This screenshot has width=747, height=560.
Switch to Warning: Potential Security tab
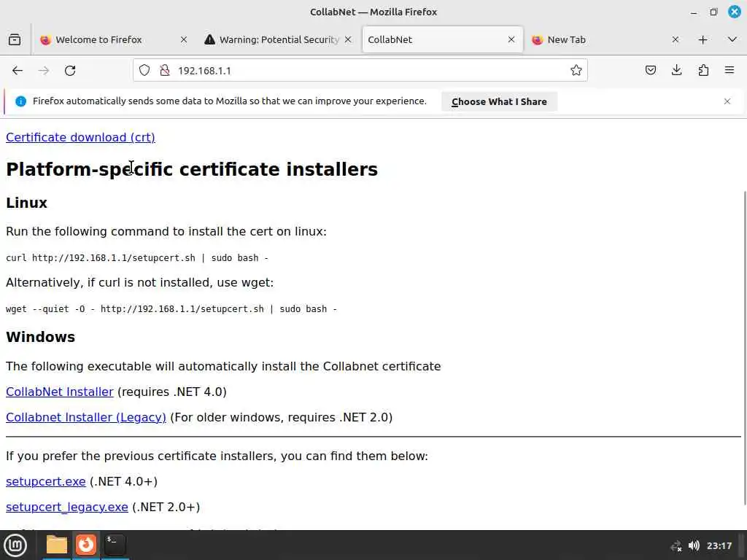(279, 39)
